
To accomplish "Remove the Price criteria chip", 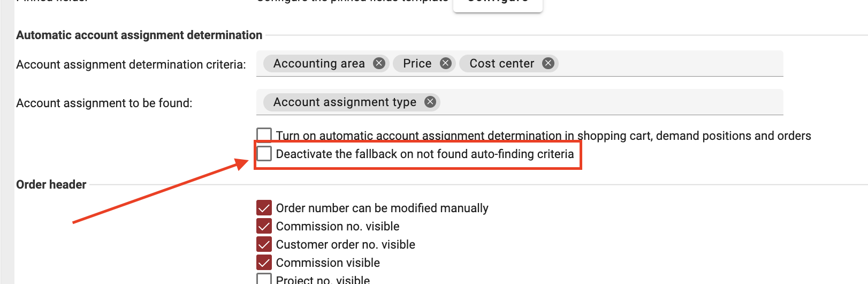I will pos(445,63).
